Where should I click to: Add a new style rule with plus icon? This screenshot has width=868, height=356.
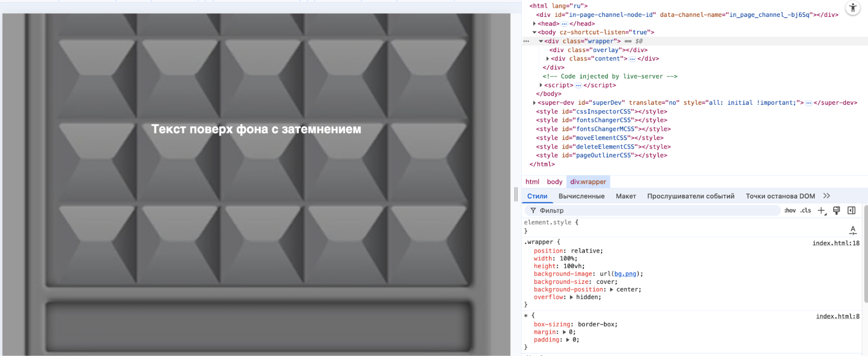821,210
